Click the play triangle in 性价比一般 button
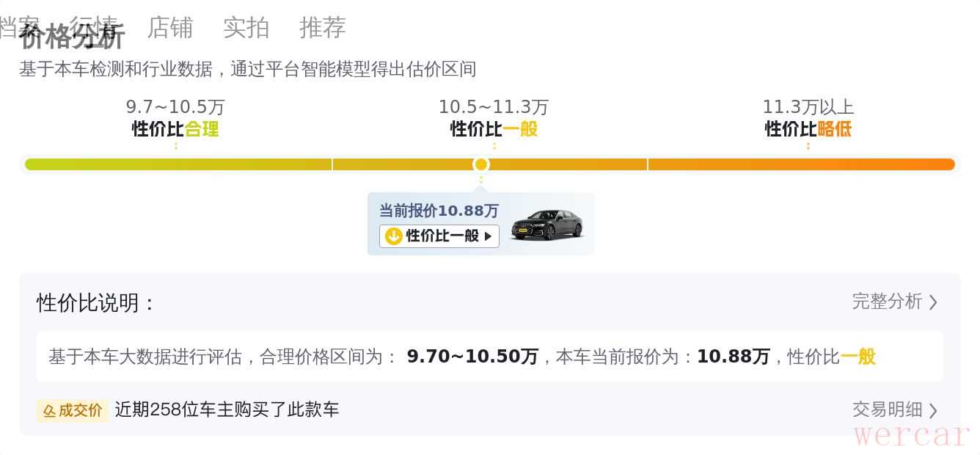 488,236
